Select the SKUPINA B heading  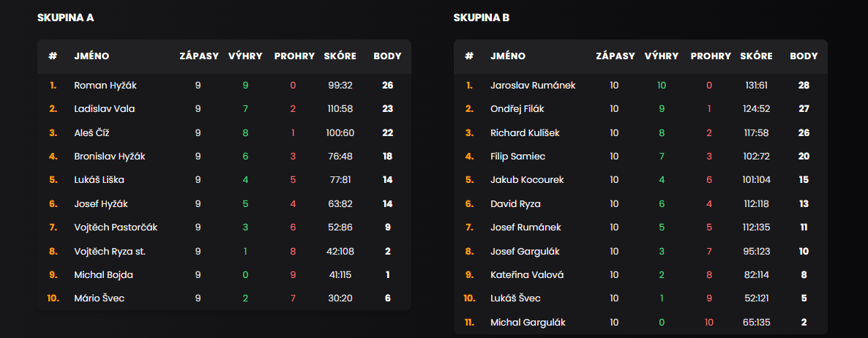pos(482,18)
